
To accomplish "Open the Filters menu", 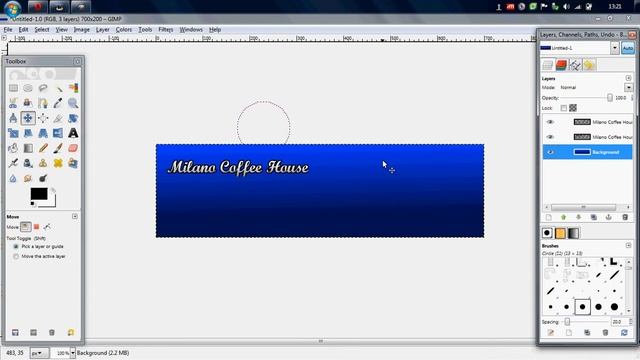I will coord(166,29).
